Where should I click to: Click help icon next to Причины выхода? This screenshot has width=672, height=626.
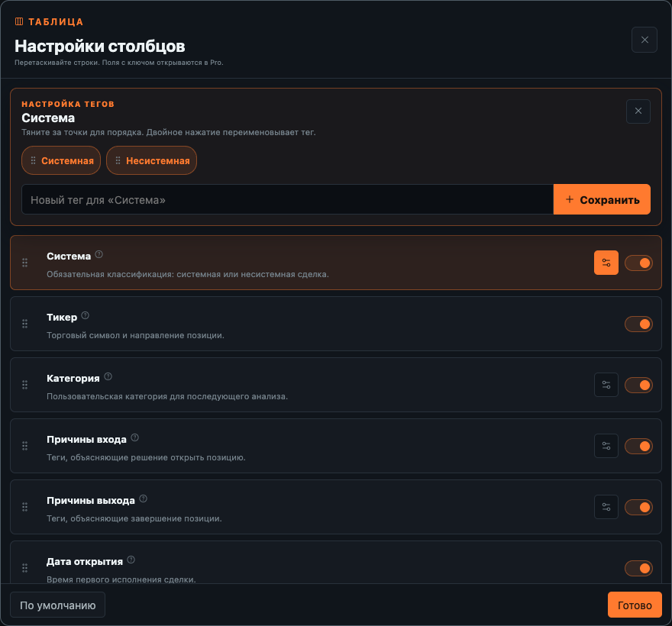pos(144,499)
